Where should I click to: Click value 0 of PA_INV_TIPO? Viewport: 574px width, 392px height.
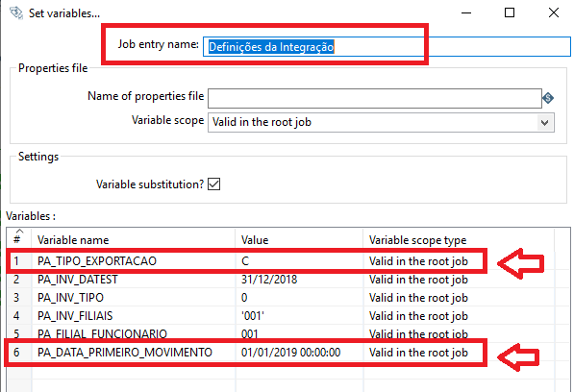pyautogui.click(x=299, y=298)
